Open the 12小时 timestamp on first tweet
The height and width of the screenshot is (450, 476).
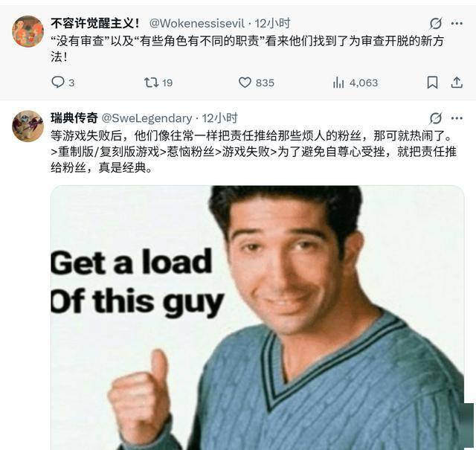pyautogui.click(x=272, y=23)
